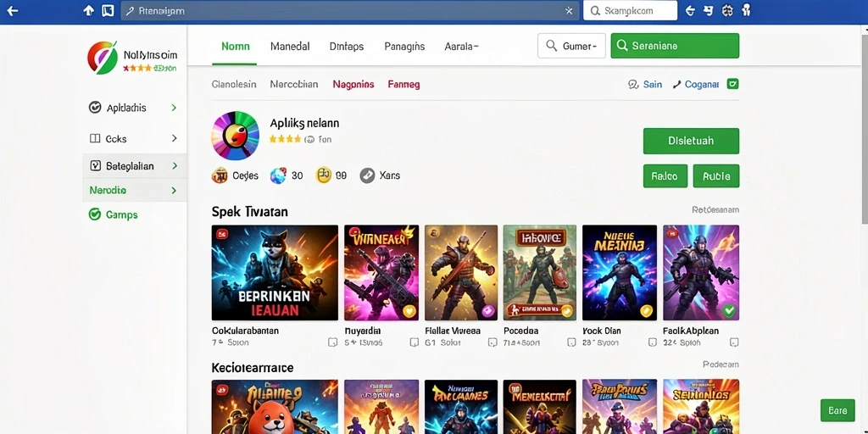
Task: Click the Retdesanam link beside Spek Tiviatan
Action: 715,210
